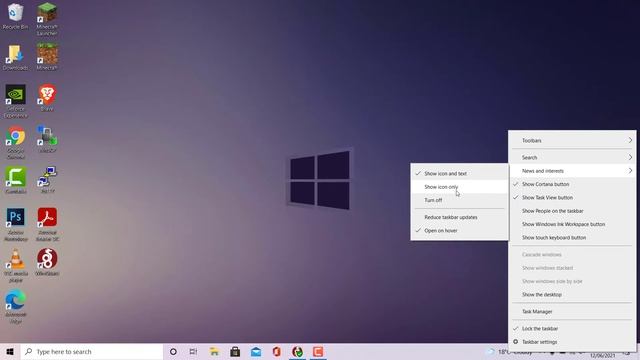This screenshot has width=640, height=360.
Task: Open the Windows Start menu
Action: point(10,351)
